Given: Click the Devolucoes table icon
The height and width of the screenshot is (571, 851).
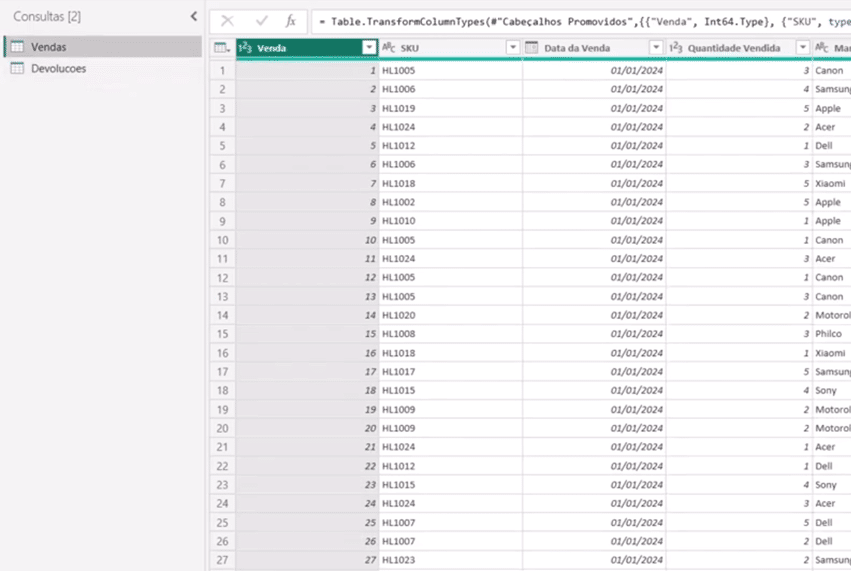Looking at the screenshot, I should (x=17, y=68).
